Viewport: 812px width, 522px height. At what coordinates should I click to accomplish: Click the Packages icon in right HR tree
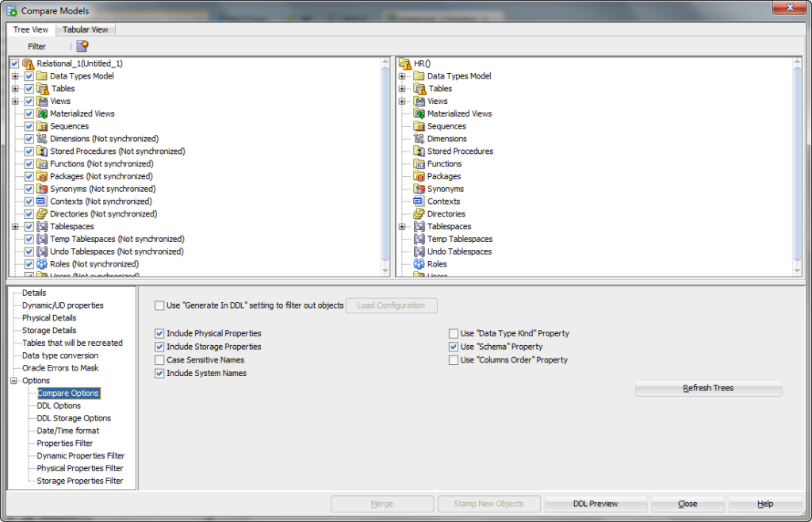pyautogui.click(x=419, y=176)
